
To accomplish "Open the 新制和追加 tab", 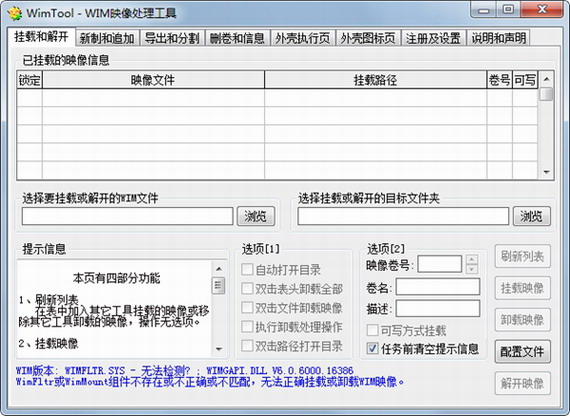I will [x=107, y=38].
